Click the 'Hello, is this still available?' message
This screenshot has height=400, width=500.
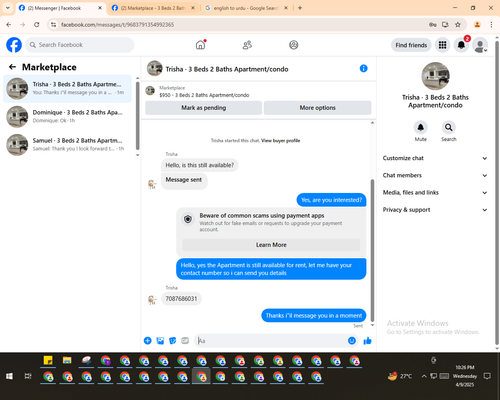200,165
